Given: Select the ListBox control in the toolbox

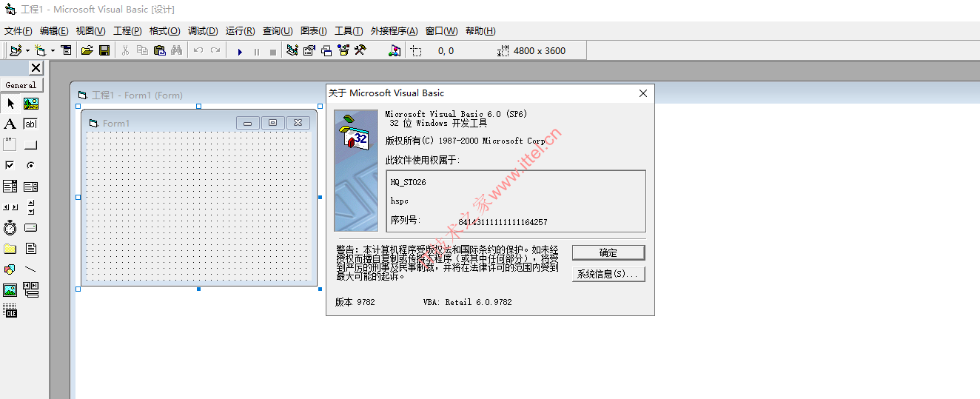Looking at the screenshot, I should tap(31, 187).
